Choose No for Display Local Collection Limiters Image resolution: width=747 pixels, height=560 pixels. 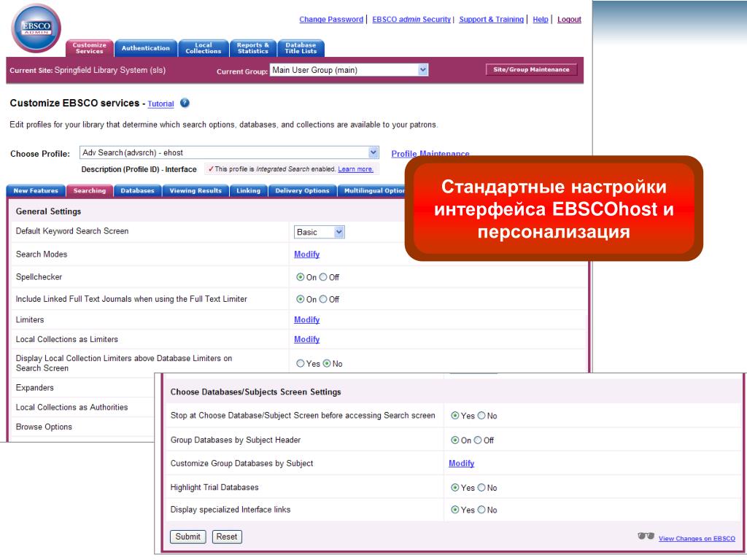coord(327,363)
